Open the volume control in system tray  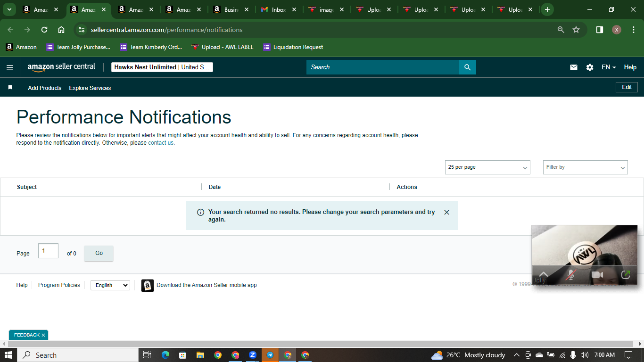tap(585, 355)
